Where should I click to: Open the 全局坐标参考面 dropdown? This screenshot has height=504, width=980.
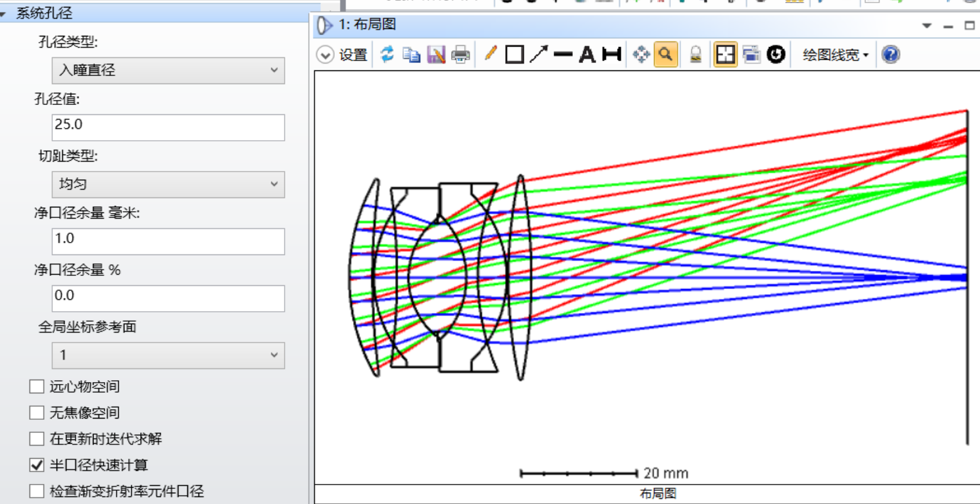tap(168, 355)
